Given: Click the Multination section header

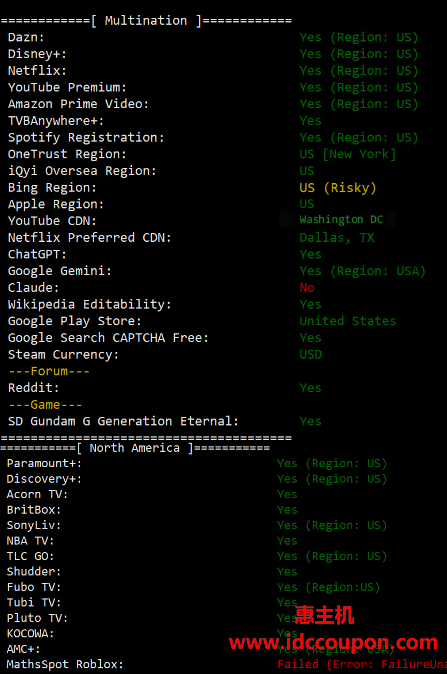Looking at the screenshot, I should point(146,21).
